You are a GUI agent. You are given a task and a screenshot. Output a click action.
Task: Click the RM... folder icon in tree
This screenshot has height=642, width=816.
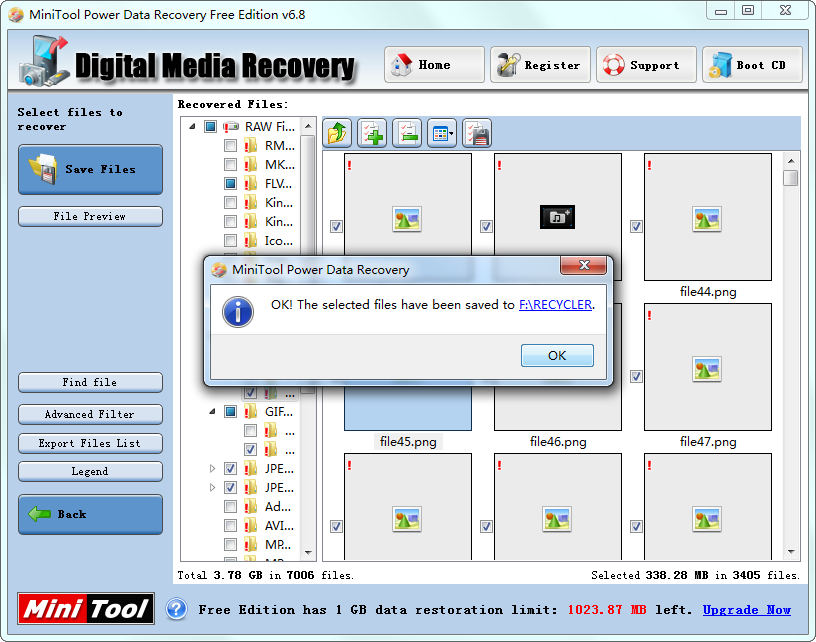click(251, 146)
